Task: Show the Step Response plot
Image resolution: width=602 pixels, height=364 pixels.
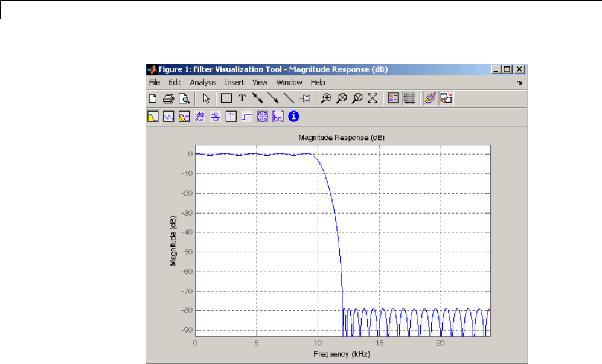Action: [247, 117]
